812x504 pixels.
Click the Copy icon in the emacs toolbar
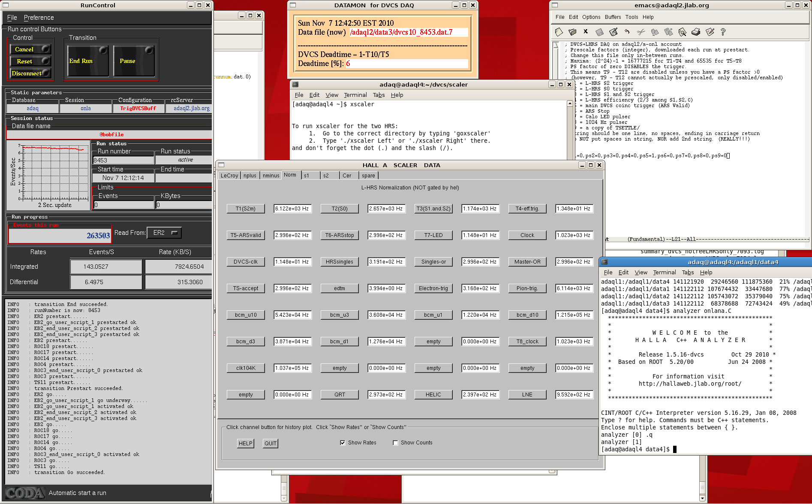[x=655, y=32]
